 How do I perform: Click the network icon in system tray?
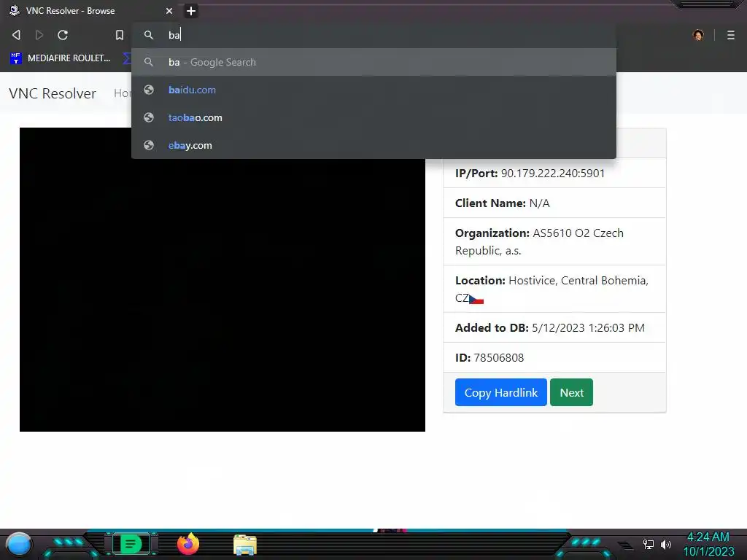click(x=648, y=544)
